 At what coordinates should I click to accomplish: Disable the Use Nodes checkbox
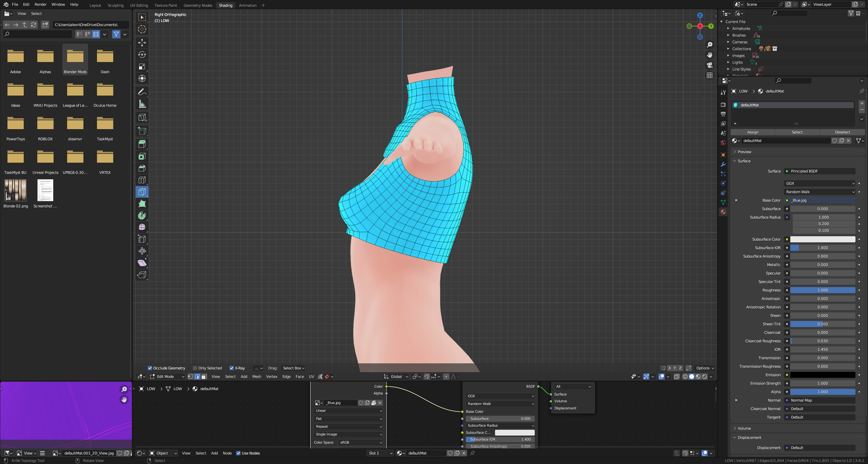point(238,453)
